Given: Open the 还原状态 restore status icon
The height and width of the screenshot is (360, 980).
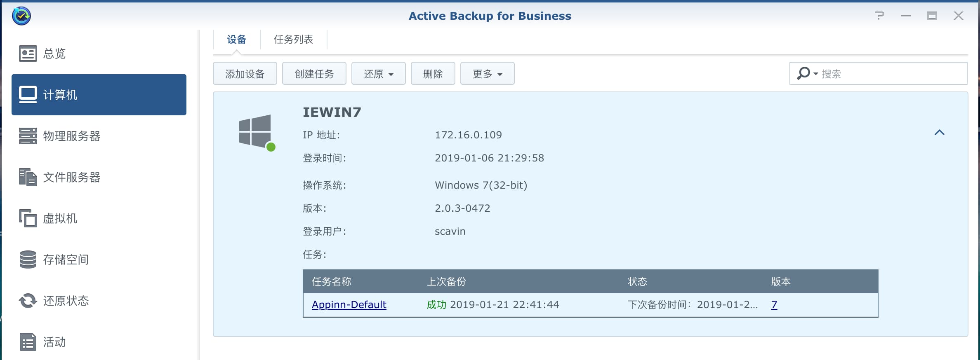Looking at the screenshot, I should (28, 301).
